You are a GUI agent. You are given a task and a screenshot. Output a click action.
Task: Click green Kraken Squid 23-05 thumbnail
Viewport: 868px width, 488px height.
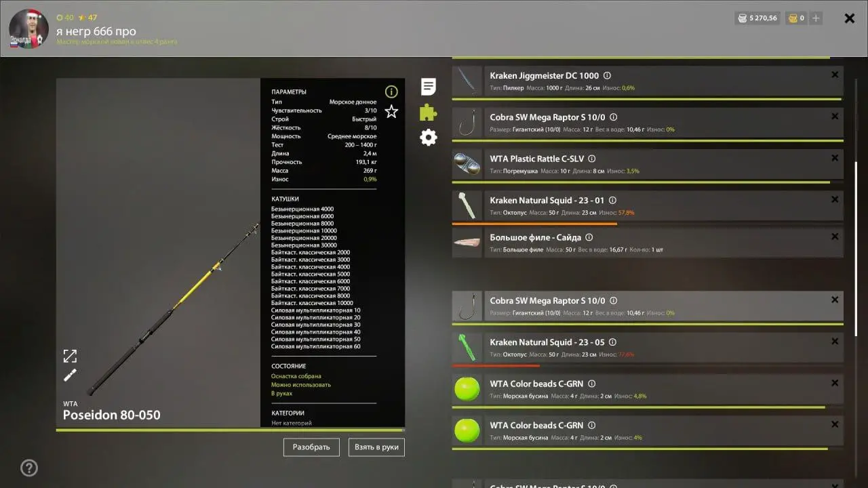click(467, 348)
